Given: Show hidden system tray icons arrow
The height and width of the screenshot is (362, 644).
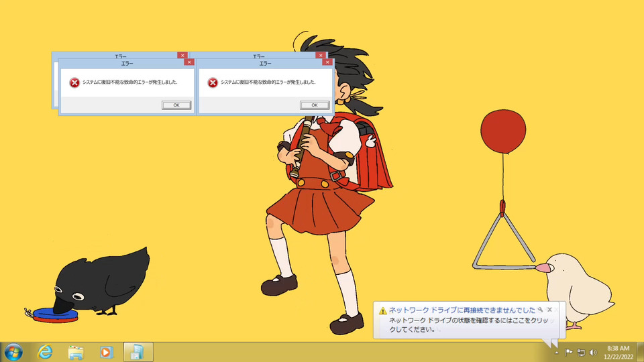Looking at the screenshot, I should [557, 353].
